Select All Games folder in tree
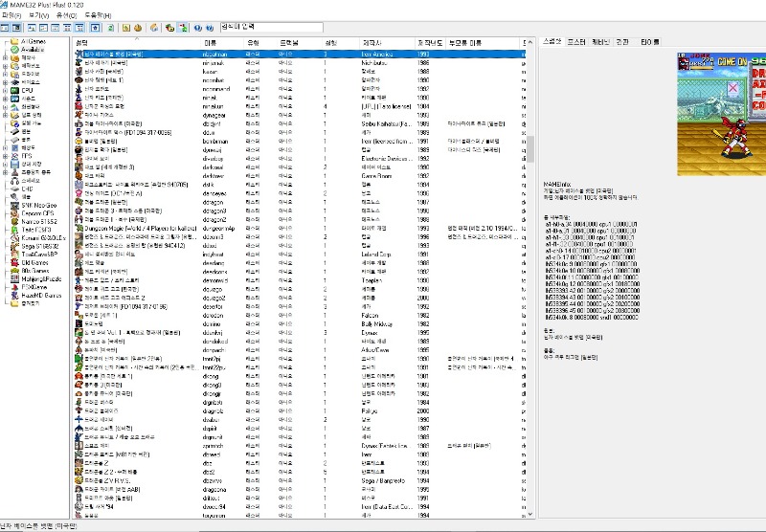The width and height of the screenshot is (766, 532). point(29,41)
